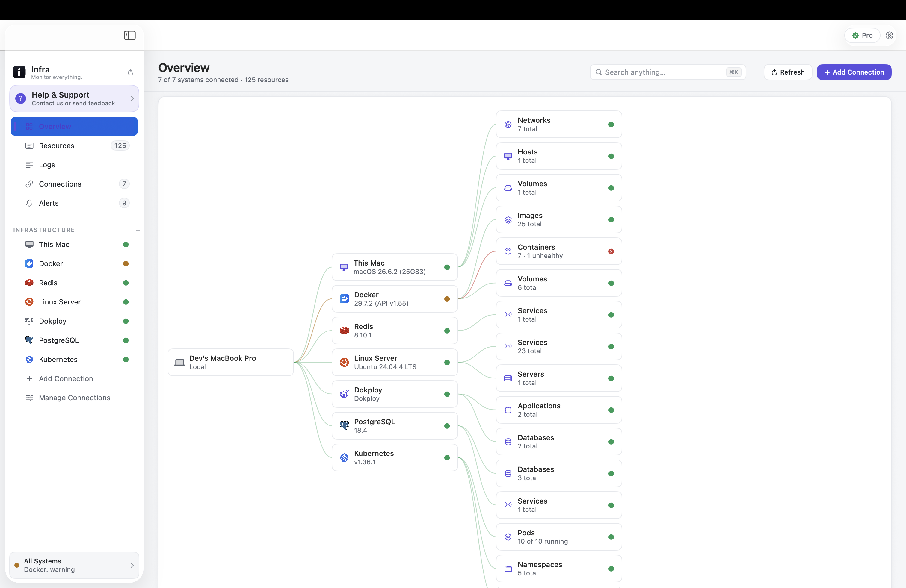The width and height of the screenshot is (906, 588).
Task: Click plus icon beside INFRASTRUCTURE header
Action: 138,230
